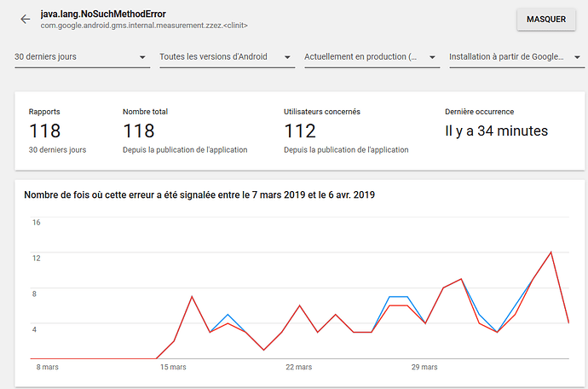The image size is (588, 389).
Task: Open the 'Actuellement en production' dropdown
Action: (x=372, y=57)
